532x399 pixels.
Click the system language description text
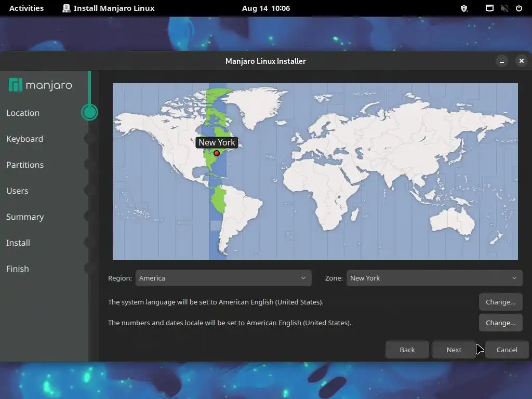216,302
